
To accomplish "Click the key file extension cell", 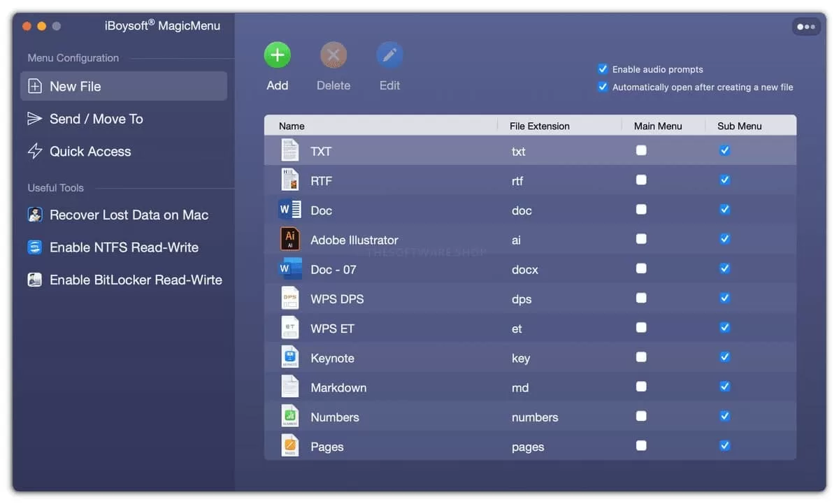I will coord(521,359).
